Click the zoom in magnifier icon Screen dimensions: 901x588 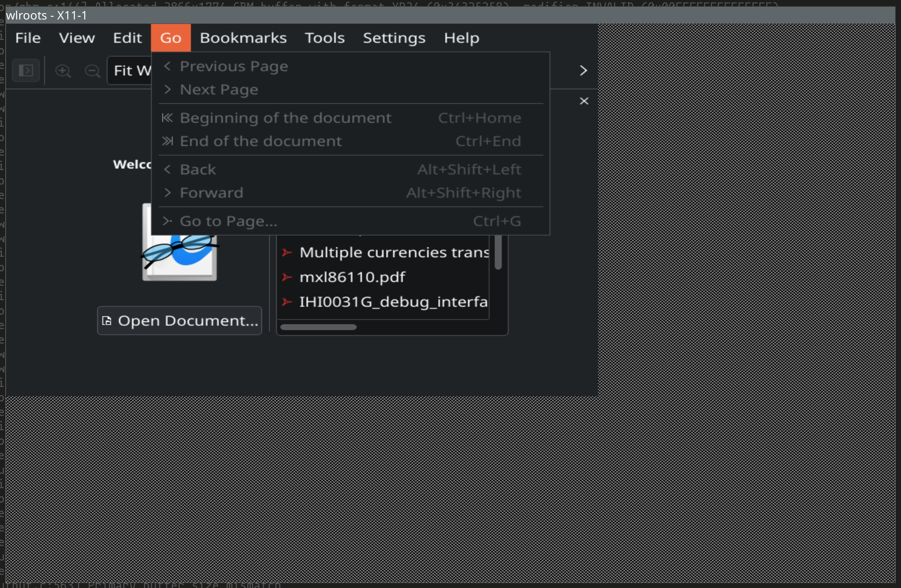pyautogui.click(x=63, y=71)
